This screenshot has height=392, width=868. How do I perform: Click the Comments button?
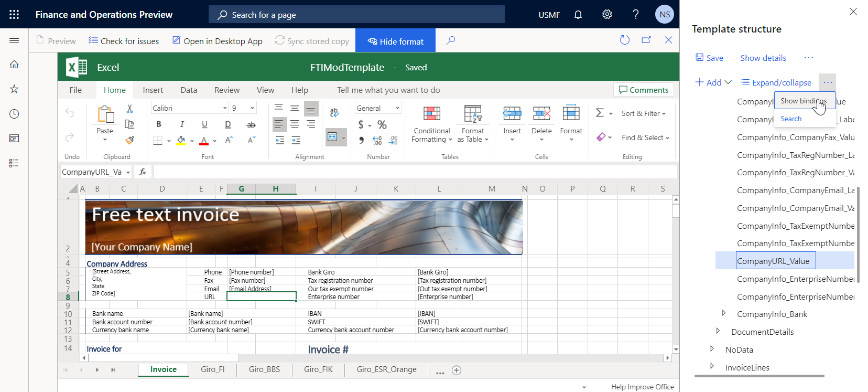click(644, 90)
